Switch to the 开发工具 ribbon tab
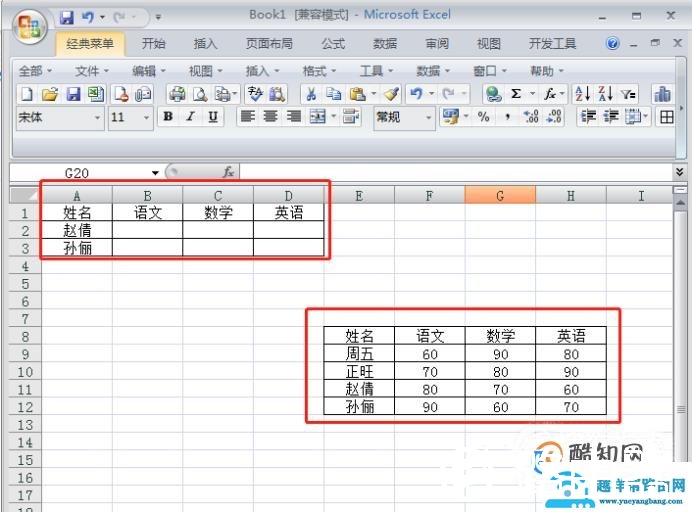 [x=553, y=44]
